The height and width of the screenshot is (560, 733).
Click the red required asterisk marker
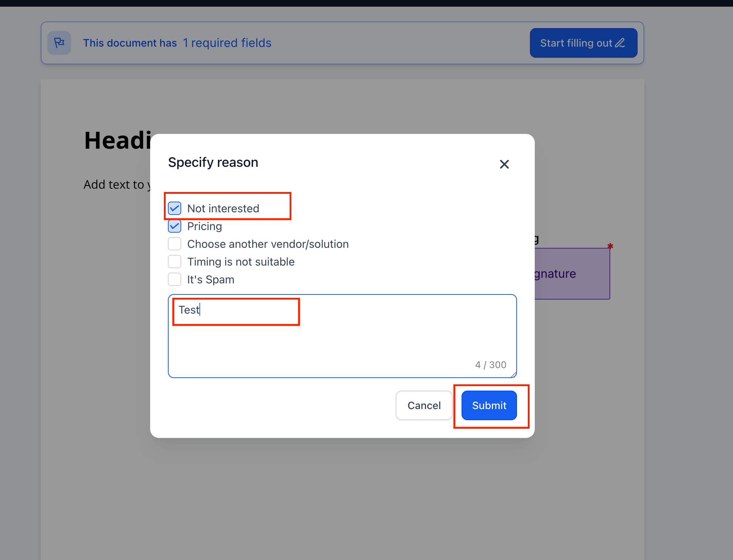coord(610,246)
